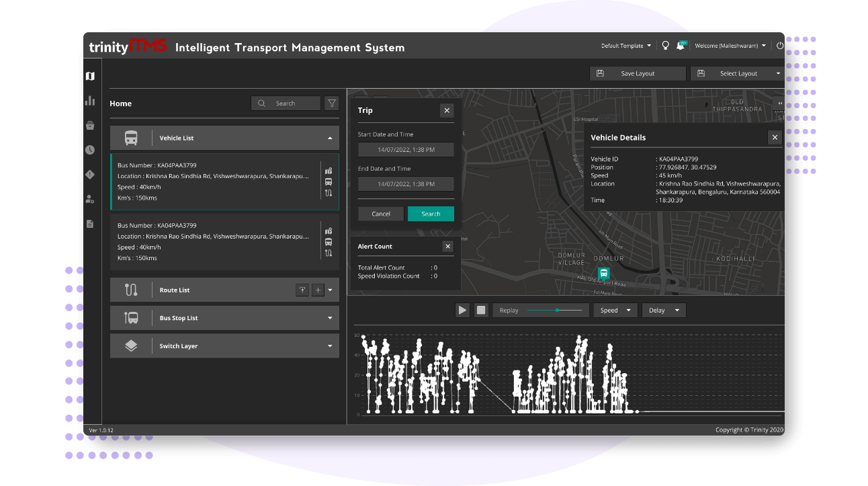Expand the Route List dropdown arrow
The image size is (868, 486).
pyautogui.click(x=330, y=290)
